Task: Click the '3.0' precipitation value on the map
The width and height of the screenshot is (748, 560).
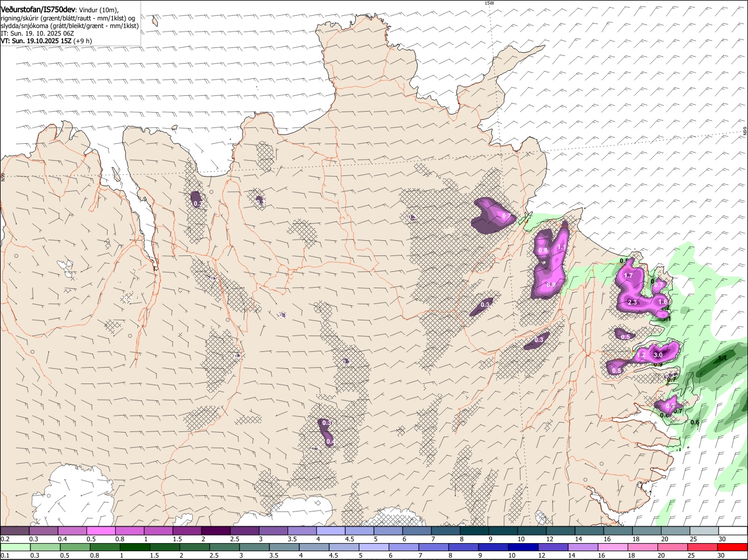Action: (x=657, y=355)
